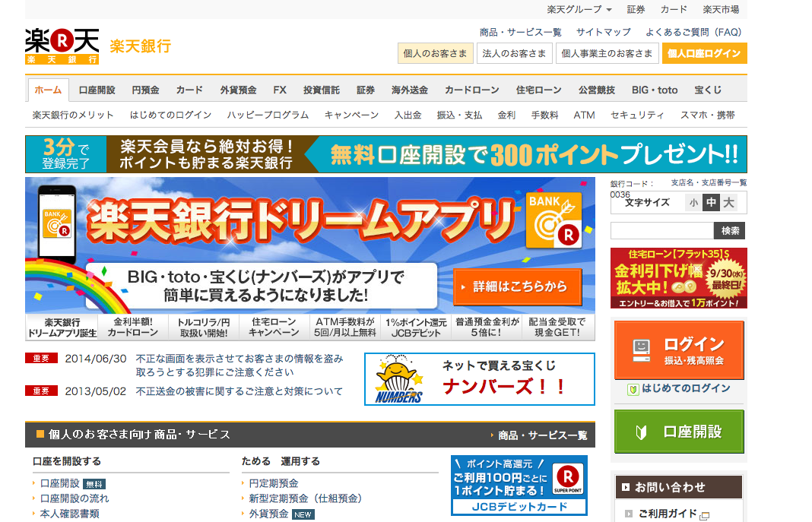Open the 支店名・支店番号一覧 link
Screen dimensions: 812x522
click(x=709, y=182)
